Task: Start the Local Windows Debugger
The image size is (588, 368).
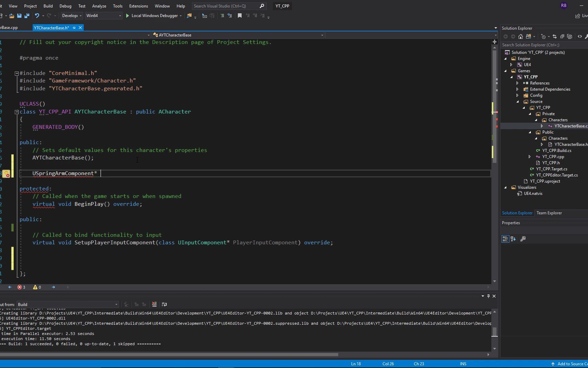Action: 151,16
